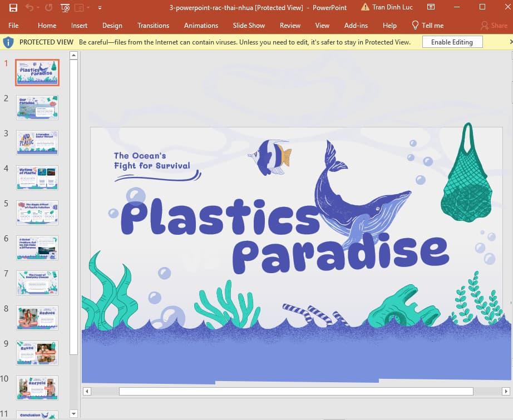Dismiss the Protected View warning bar

(x=510, y=42)
